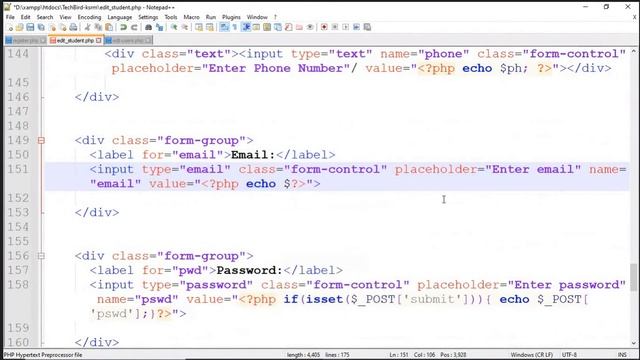Click the Paste toolbar icon
This screenshot has height=360, width=640.
[109, 27]
